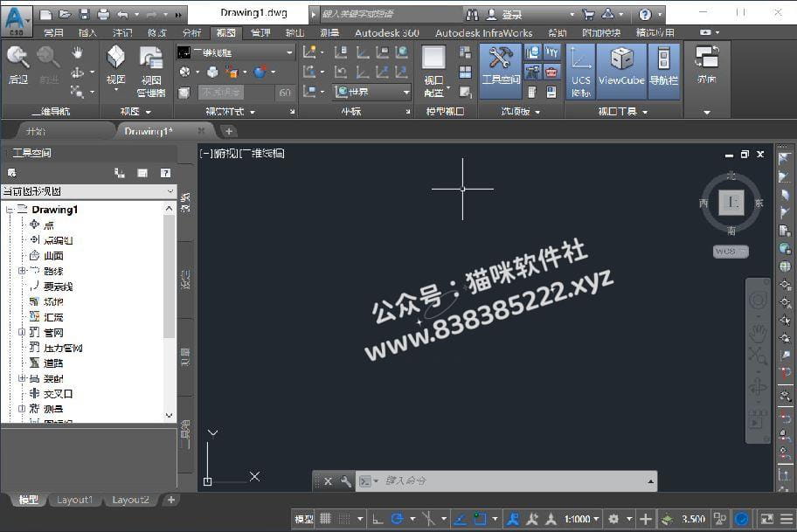Click the 界面 interface switch windows icon
The width and height of the screenshot is (797, 532).
click(707, 65)
